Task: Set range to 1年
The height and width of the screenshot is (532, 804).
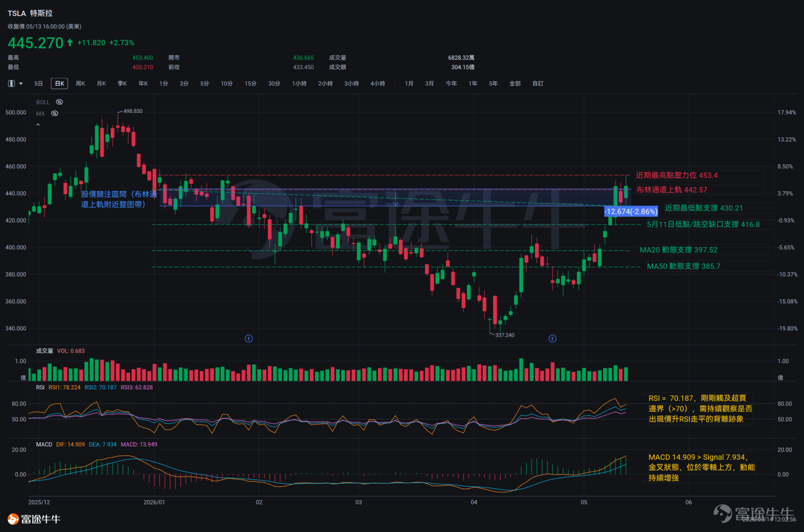Action: pos(473,83)
